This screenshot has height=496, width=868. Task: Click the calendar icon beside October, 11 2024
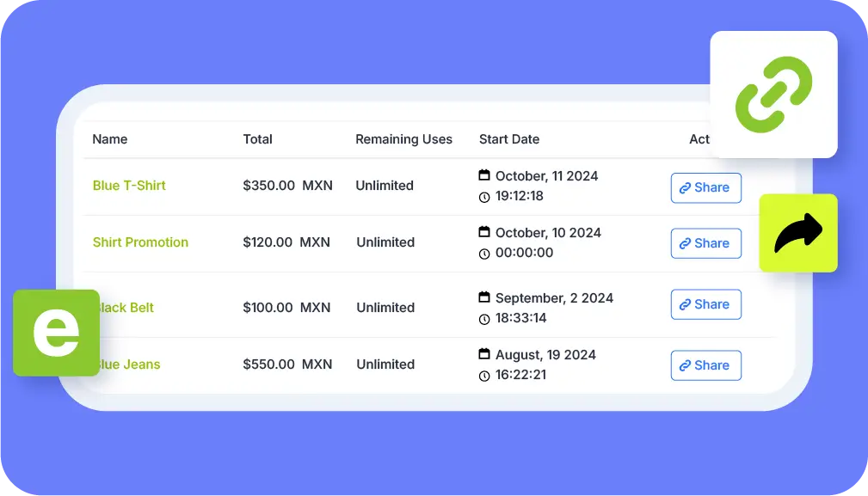point(486,175)
